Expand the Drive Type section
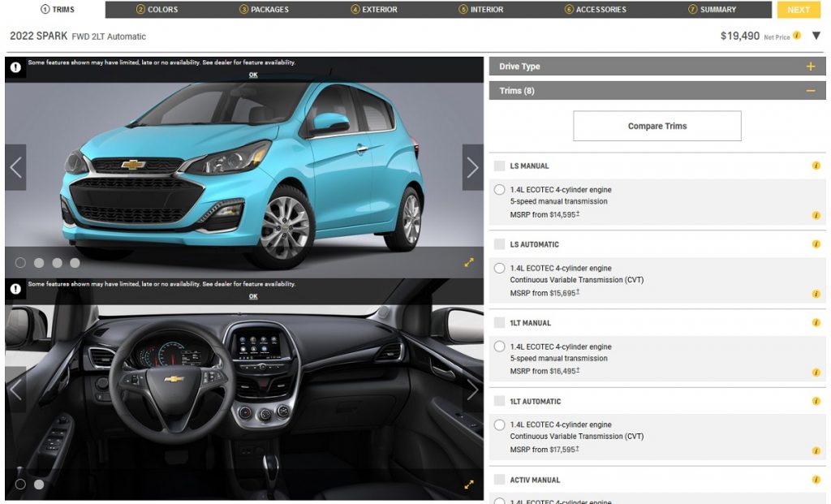This screenshot has width=831, height=504. point(657,67)
